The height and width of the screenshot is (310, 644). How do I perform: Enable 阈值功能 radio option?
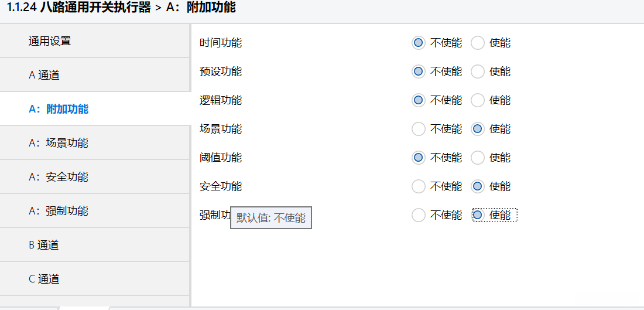pyautogui.click(x=478, y=158)
